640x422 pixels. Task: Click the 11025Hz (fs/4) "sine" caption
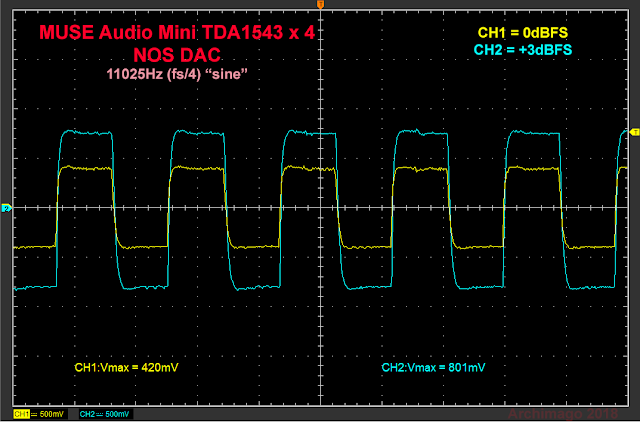pyautogui.click(x=177, y=74)
